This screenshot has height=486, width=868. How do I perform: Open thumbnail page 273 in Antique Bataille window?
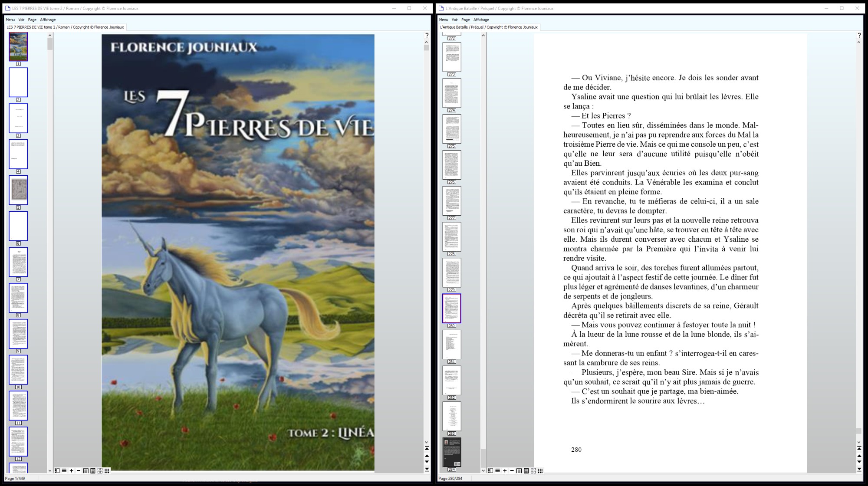(x=452, y=57)
